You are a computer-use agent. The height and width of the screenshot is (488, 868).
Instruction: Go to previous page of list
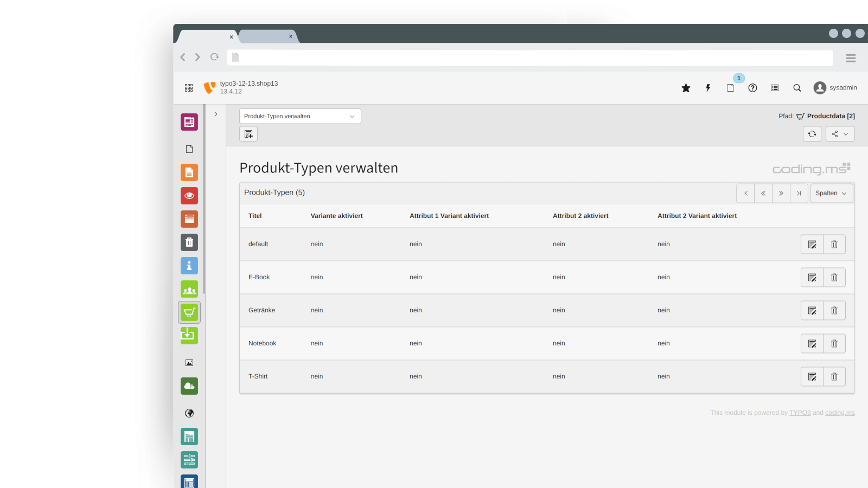(x=763, y=193)
